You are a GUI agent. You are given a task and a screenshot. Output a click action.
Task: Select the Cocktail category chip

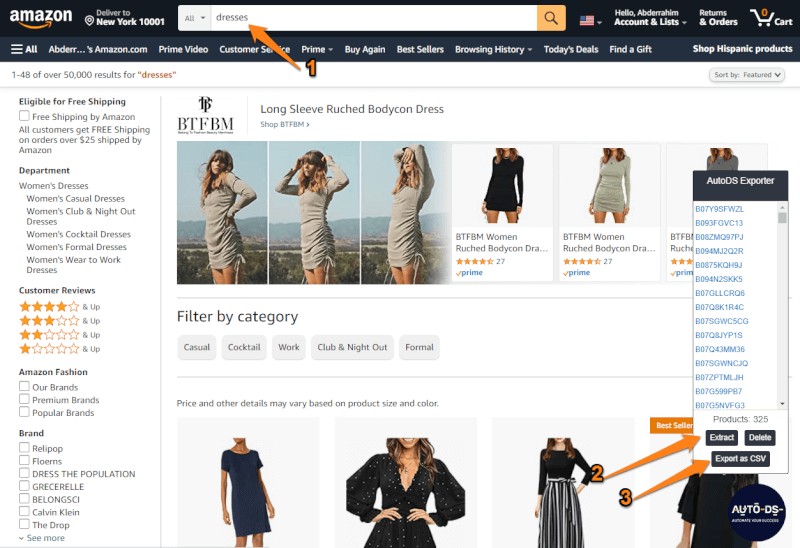pyautogui.click(x=244, y=347)
